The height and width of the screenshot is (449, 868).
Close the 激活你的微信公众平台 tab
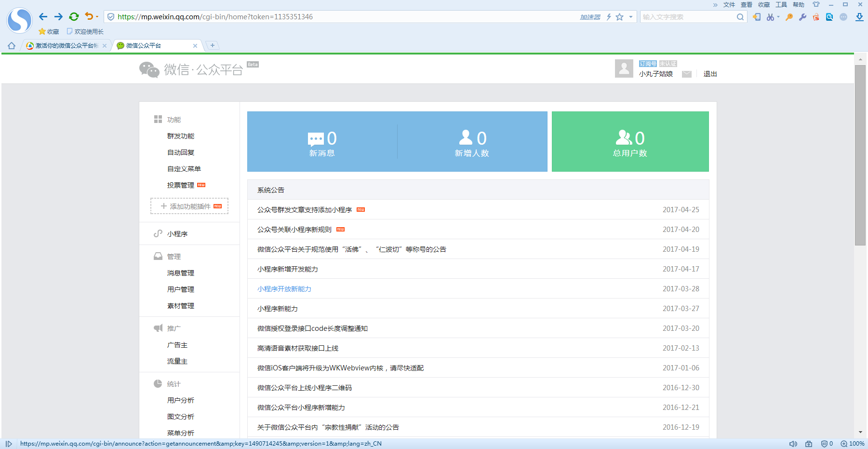pos(105,46)
